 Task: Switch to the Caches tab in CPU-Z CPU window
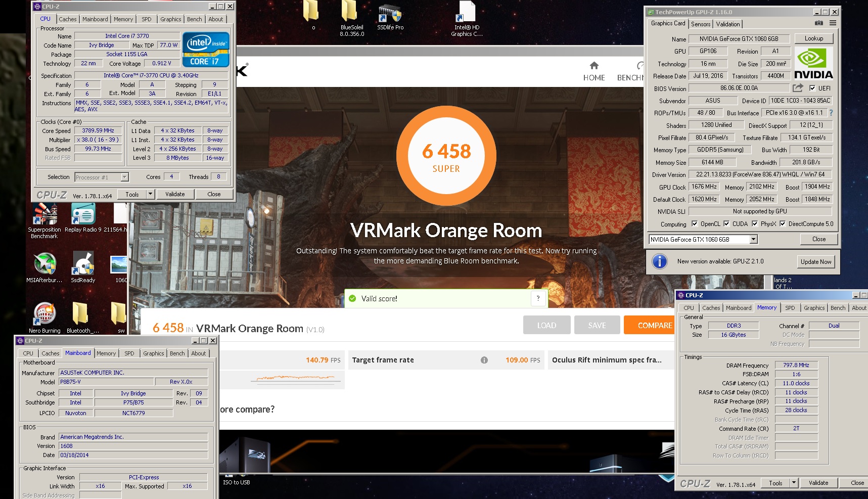point(68,19)
